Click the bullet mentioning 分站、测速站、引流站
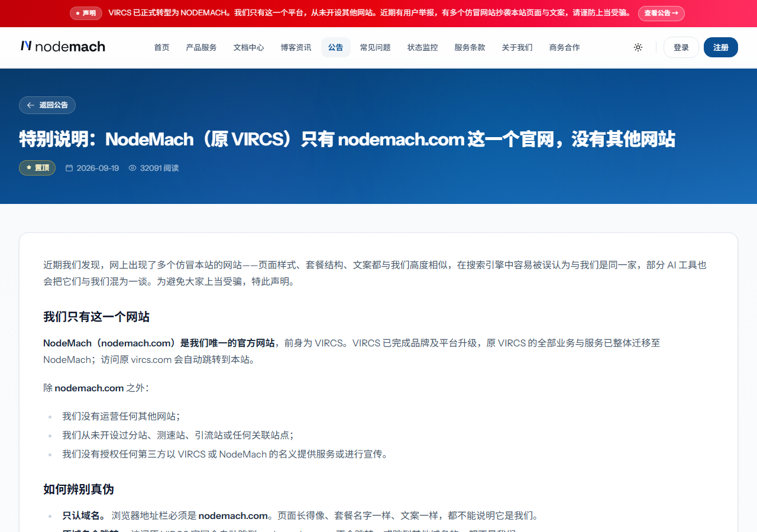The width and height of the screenshot is (757, 532). (177, 435)
